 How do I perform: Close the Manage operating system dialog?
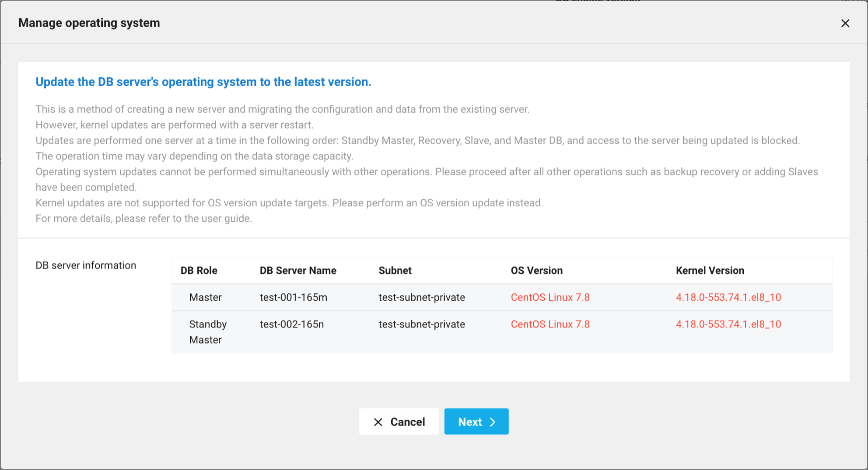(845, 23)
